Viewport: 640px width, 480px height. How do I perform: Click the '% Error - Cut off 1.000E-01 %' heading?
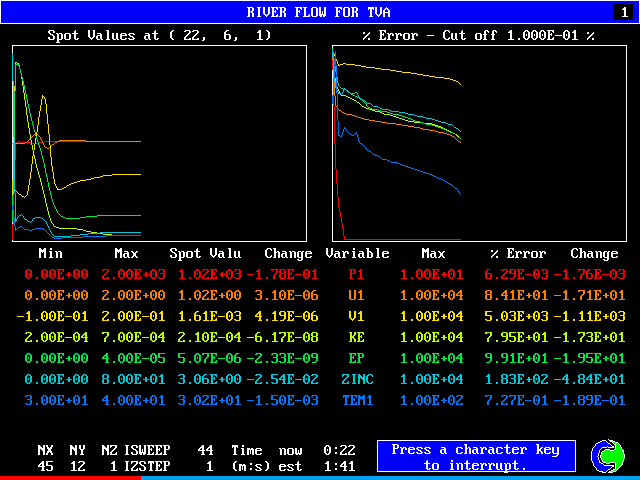tap(478, 35)
